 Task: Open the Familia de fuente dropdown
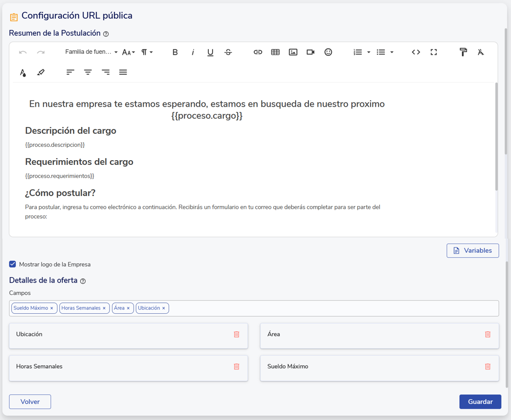pyautogui.click(x=91, y=52)
